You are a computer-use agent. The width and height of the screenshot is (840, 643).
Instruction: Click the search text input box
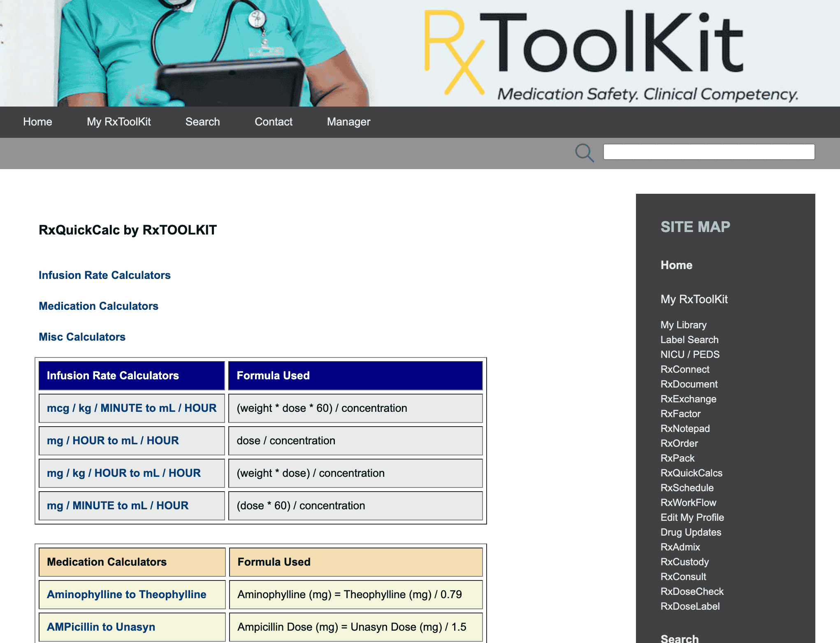pyautogui.click(x=708, y=152)
